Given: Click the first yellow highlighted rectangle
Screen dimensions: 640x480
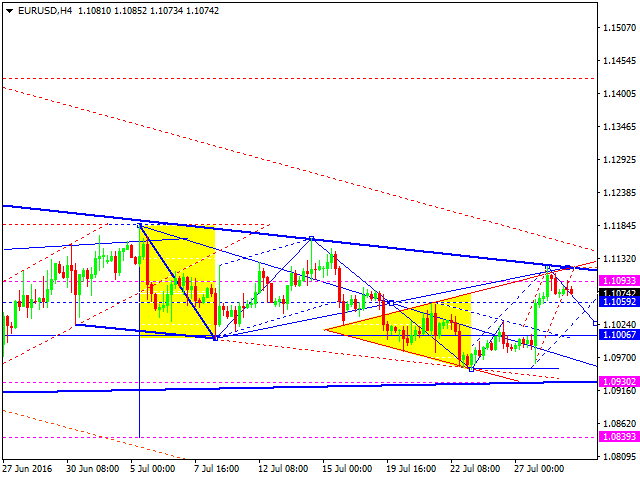Looking at the screenshot, I should pyautogui.click(x=177, y=281).
